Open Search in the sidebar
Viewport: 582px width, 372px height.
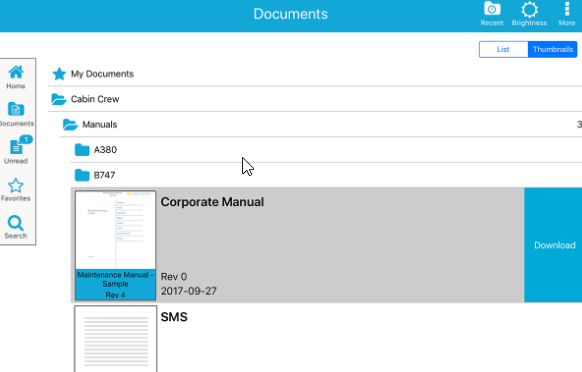click(x=16, y=227)
